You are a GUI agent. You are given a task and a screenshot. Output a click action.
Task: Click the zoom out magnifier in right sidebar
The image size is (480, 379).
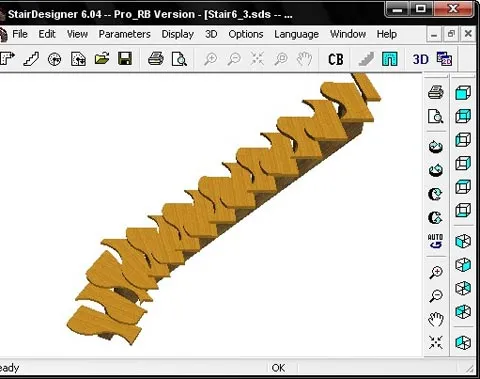pos(436,296)
